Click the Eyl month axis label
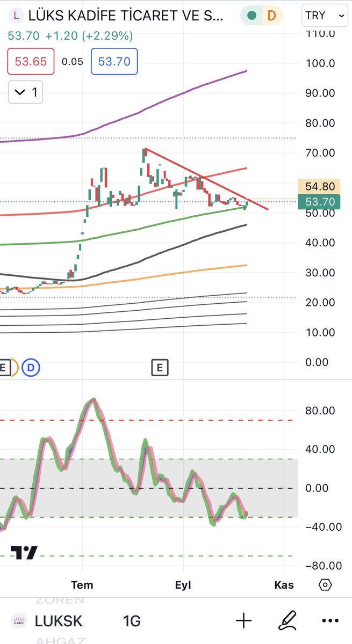Viewport: 352px width, 644px height. coord(183,584)
